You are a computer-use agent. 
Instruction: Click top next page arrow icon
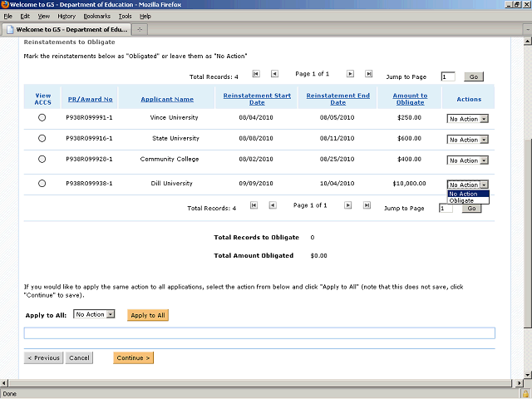tap(350, 74)
